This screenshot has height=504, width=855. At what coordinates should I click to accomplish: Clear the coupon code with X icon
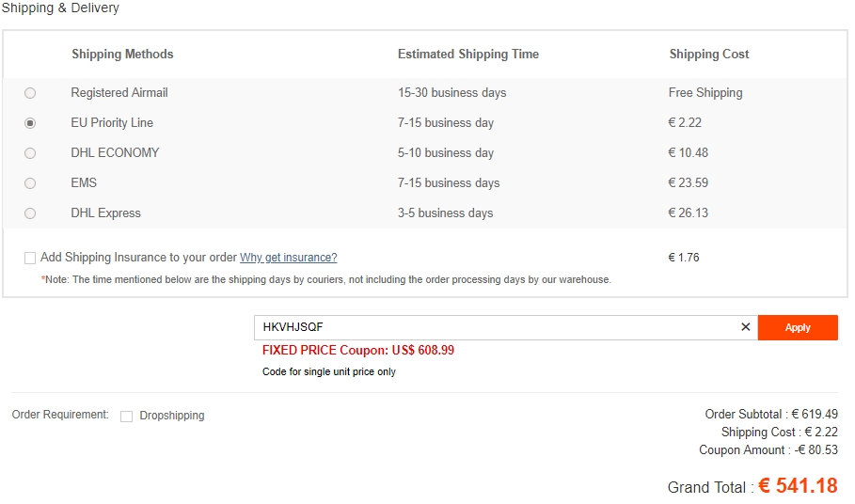[x=746, y=327]
